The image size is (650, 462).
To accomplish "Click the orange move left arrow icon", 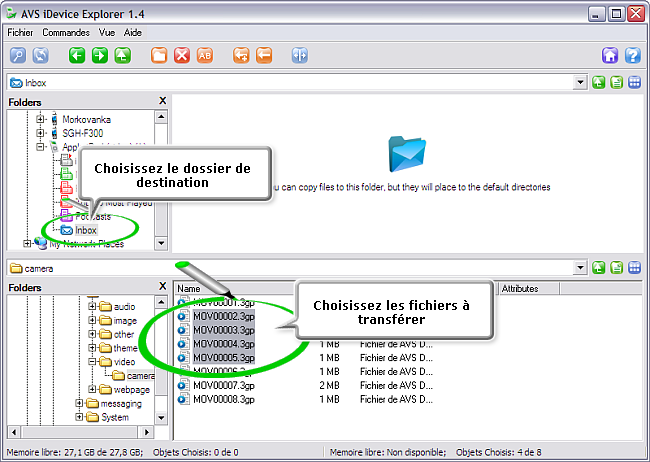I will click(264, 55).
